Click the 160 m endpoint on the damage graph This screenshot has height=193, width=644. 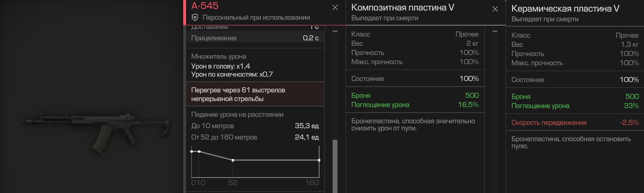coord(319,160)
